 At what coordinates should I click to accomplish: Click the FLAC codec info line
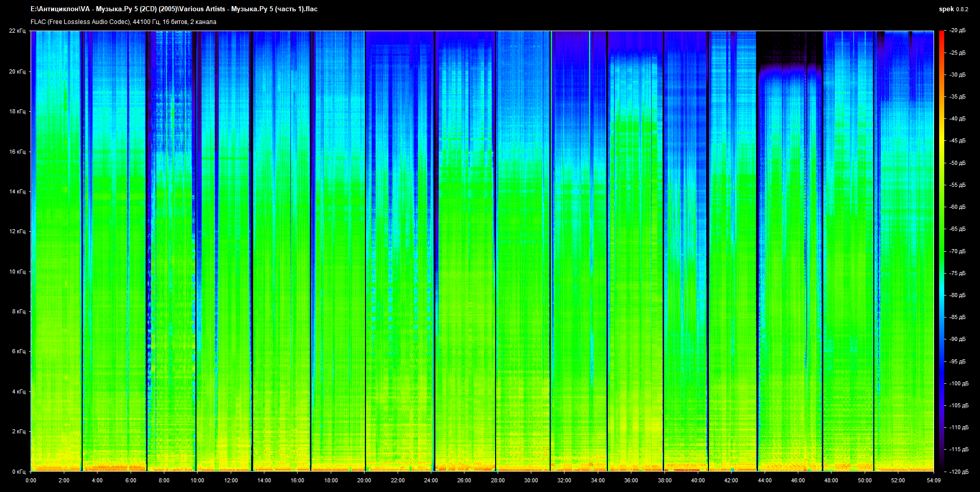pyautogui.click(x=123, y=22)
